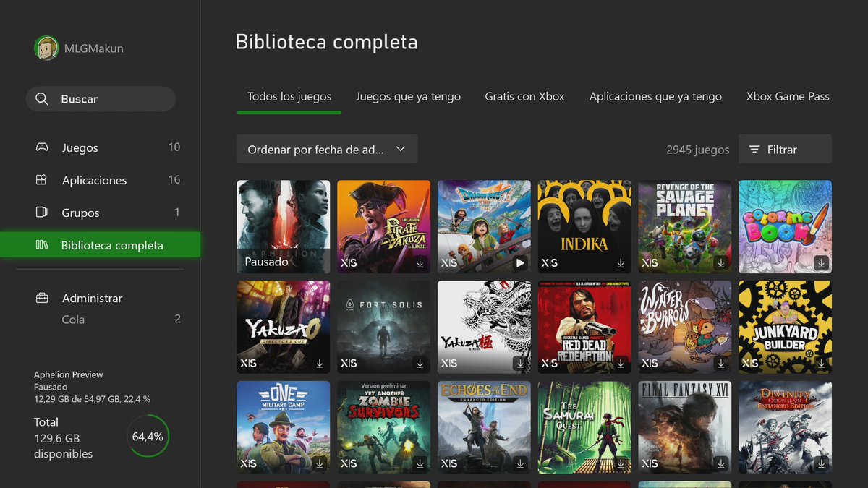
Task: Open the Winter Burrow game tile
Action: pos(685,327)
